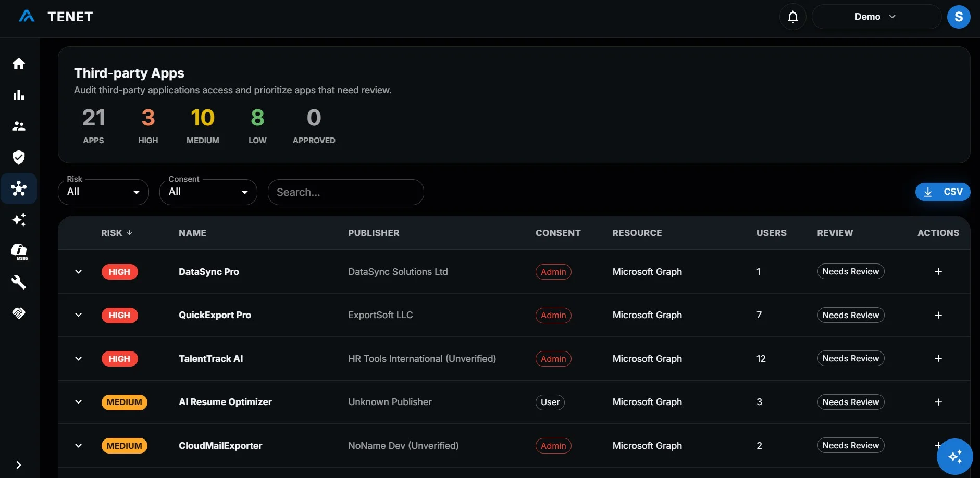Expand the CloudMailExporter row

pyautogui.click(x=78, y=445)
